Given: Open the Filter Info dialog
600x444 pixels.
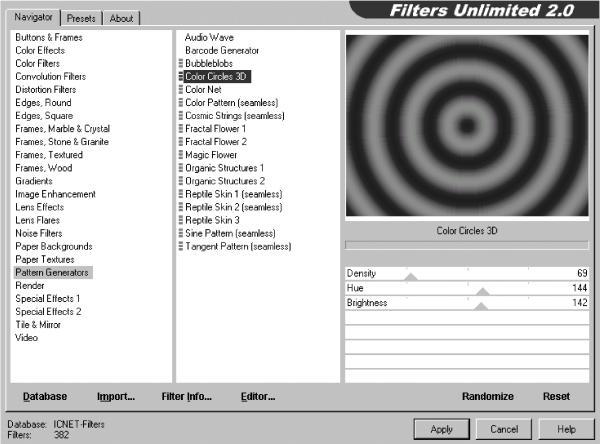Looking at the screenshot, I should pos(186,396).
